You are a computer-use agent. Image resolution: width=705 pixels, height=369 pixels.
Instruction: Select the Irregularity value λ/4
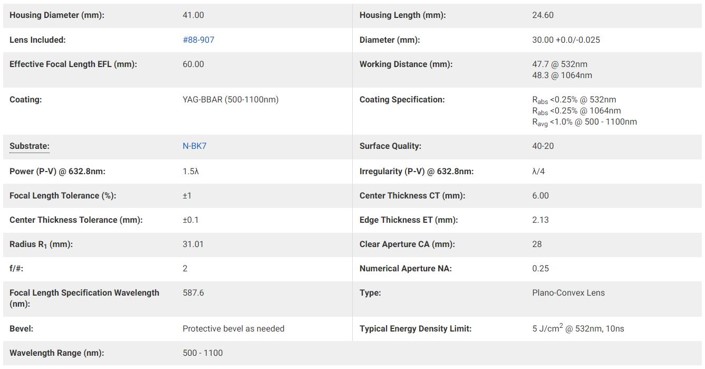[539, 171]
